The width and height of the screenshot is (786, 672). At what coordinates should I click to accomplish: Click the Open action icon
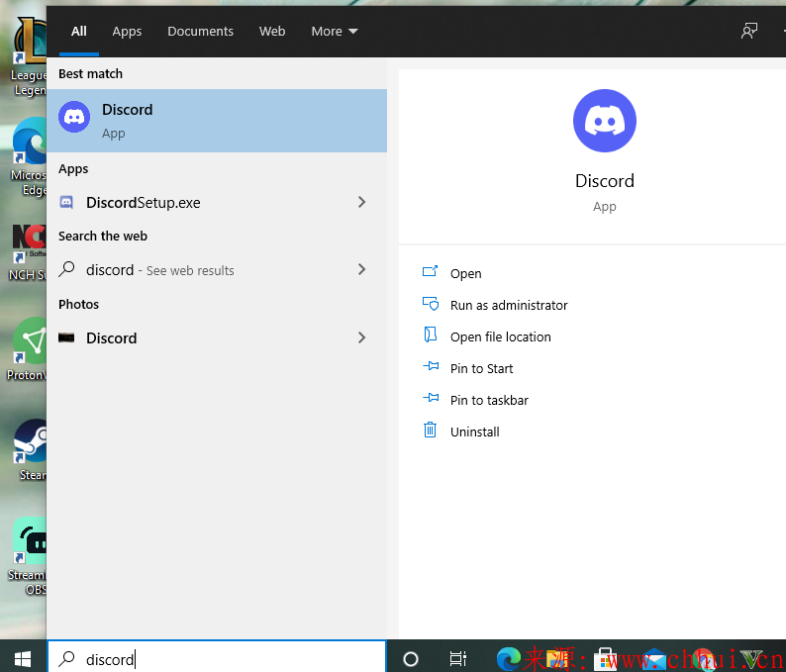430,271
